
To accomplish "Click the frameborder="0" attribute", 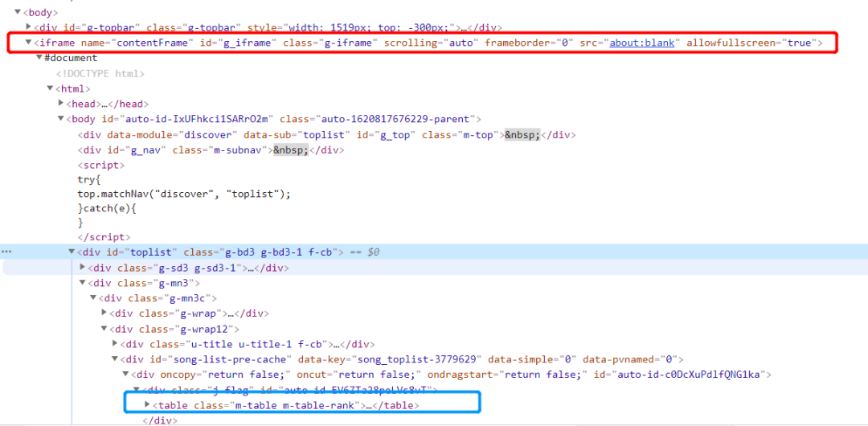I will (529, 43).
